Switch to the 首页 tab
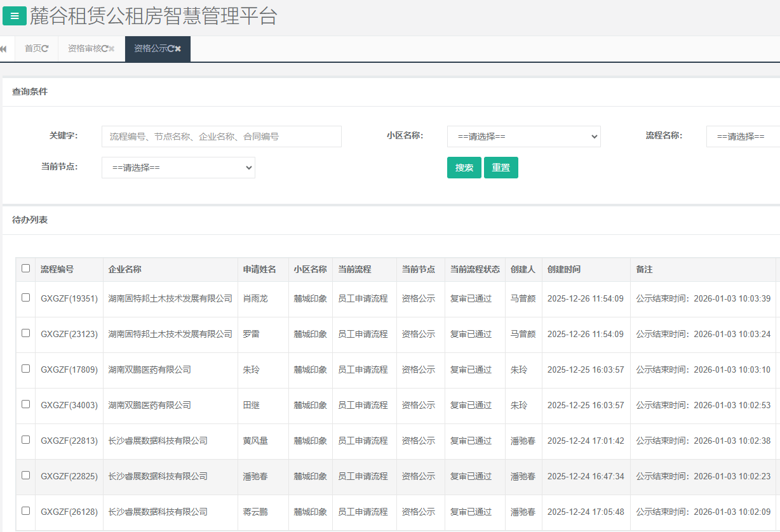This screenshot has height=532, width=780. point(32,49)
